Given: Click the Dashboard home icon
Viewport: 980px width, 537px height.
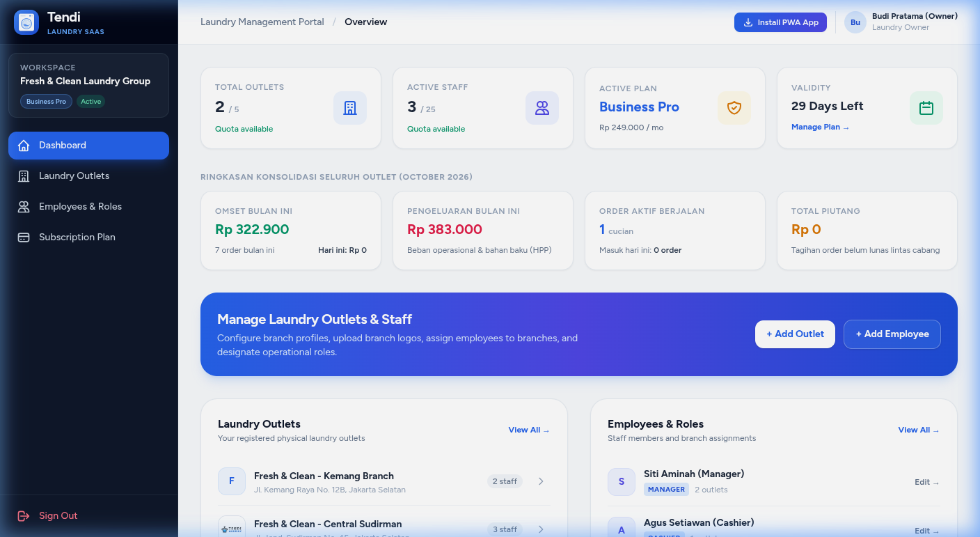Looking at the screenshot, I should [x=24, y=146].
